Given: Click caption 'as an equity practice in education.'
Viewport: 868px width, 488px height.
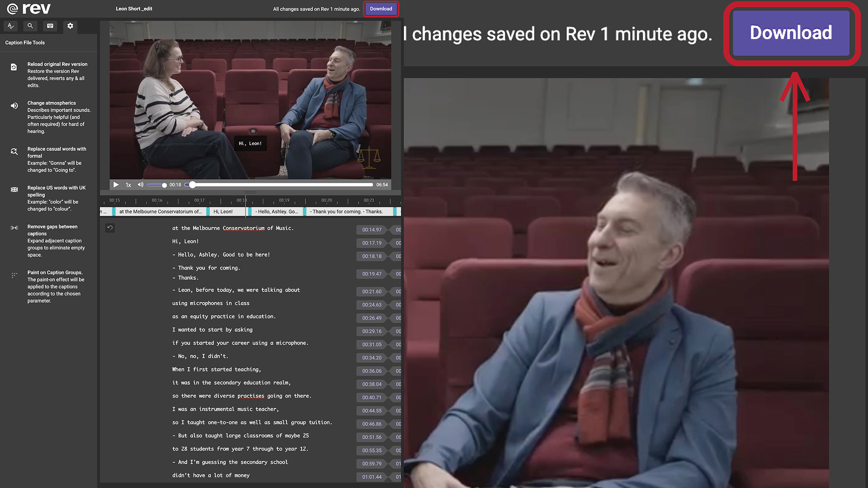Looking at the screenshot, I should pos(224,317).
